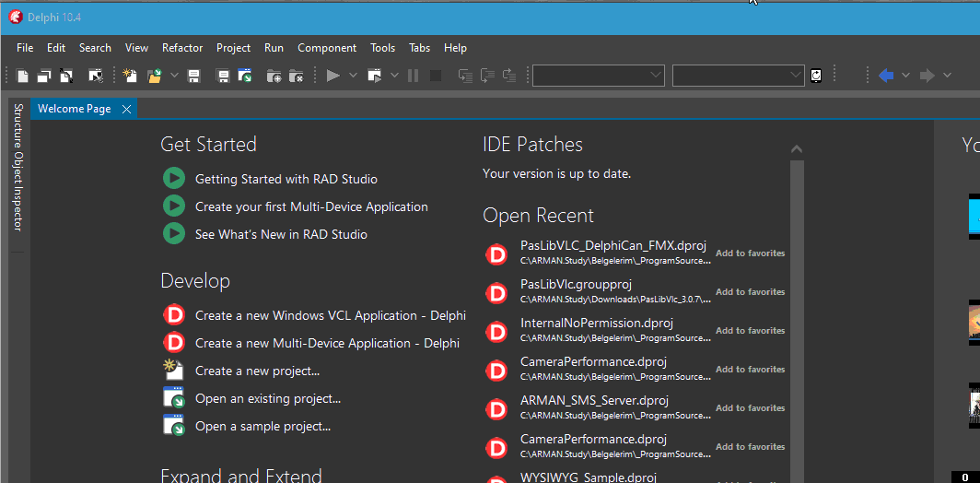Open the File menu
980x483 pixels.
(x=25, y=48)
